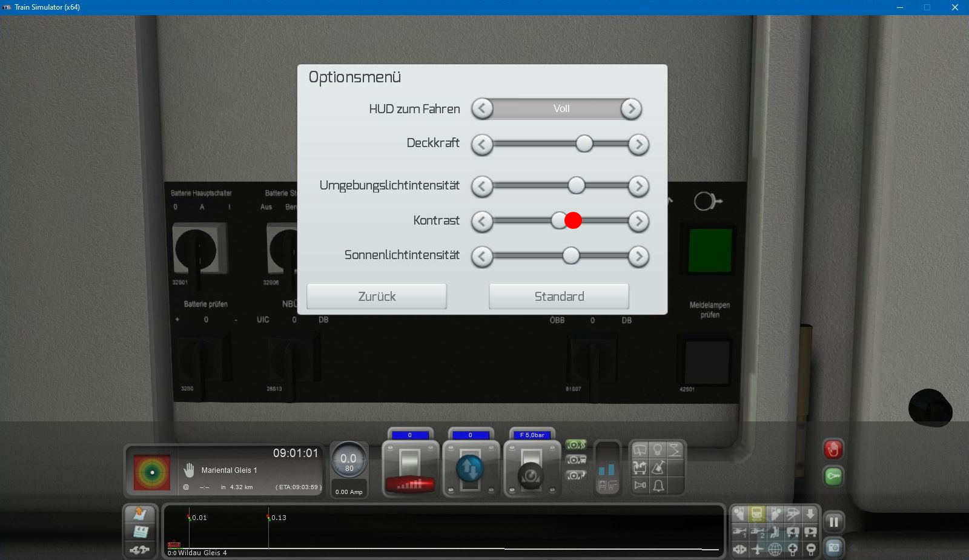Jump camera to the previous vehicle

tap(793, 532)
